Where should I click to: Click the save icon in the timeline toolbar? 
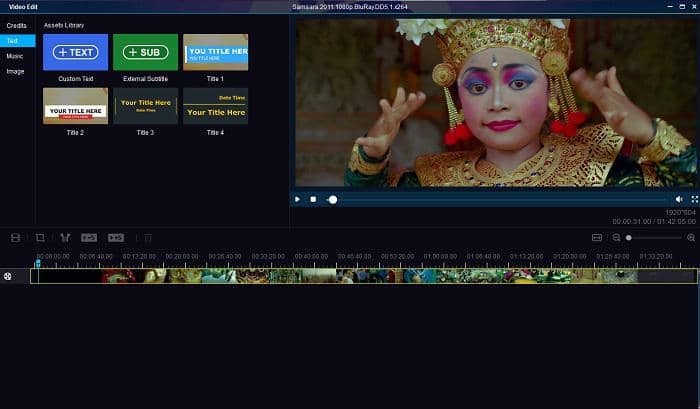[x=16, y=238]
